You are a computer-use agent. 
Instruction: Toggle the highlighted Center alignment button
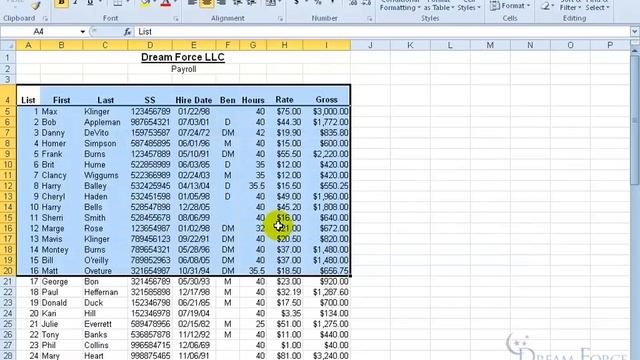pos(207,3)
